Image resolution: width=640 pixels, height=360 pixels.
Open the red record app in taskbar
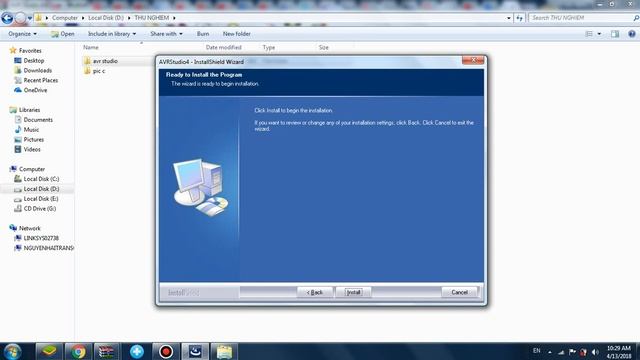166,351
